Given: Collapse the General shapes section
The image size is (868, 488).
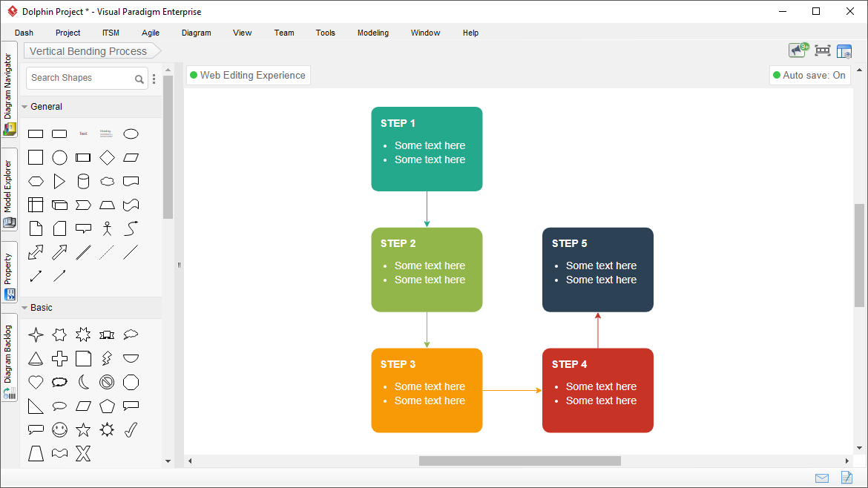Looking at the screenshot, I should pyautogui.click(x=24, y=107).
